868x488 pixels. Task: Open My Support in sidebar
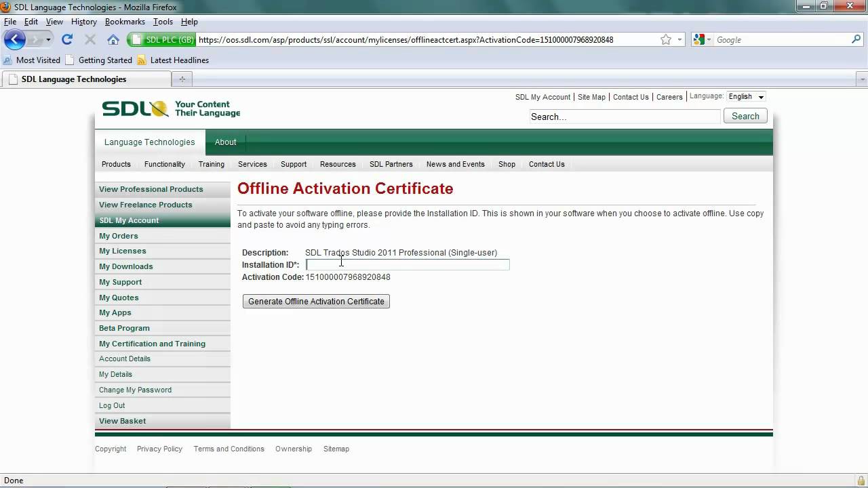point(163,282)
